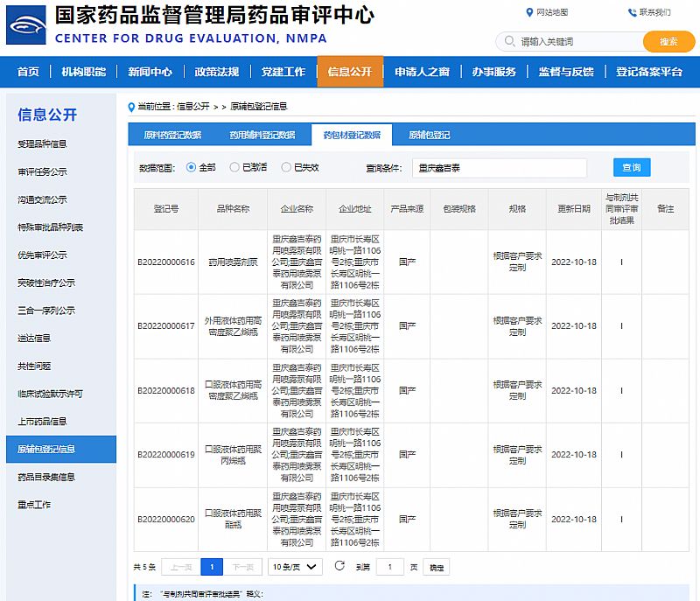Viewport: 700px width, 601px height.
Task: Click the 联系我们 phone icon
Action: coord(632,12)
